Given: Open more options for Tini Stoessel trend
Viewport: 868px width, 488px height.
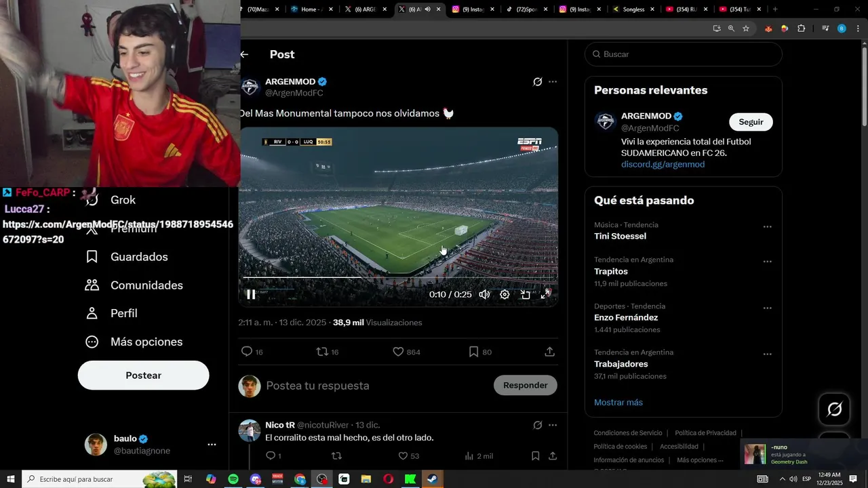Looking at the screenshot, I should tap(768, 227).
